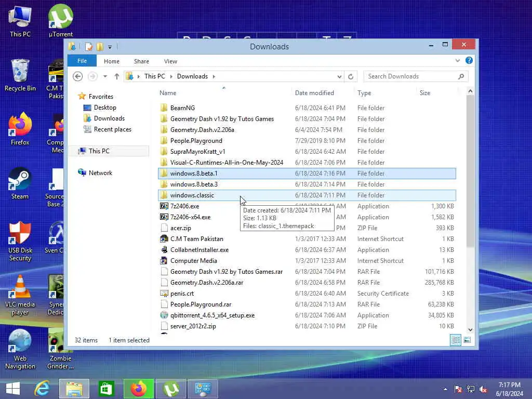Viewport: 532px width, 399px height.
Task: Click the Properties quick access toolbar icon
Action: tap(88, 46)
